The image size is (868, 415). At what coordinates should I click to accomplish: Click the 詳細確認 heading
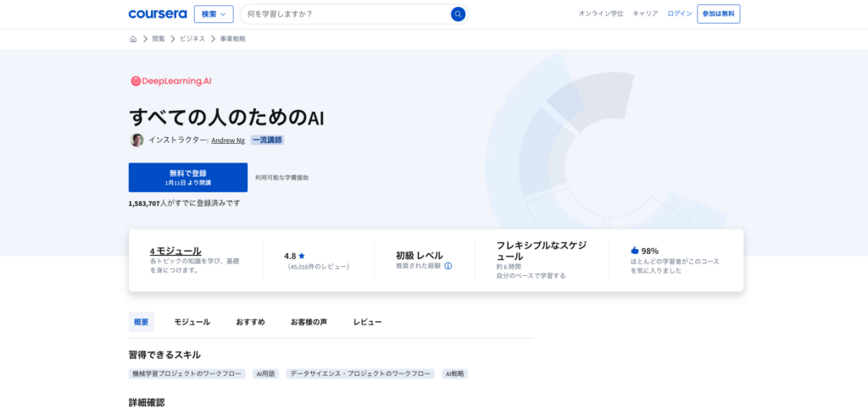pyautogui.click(x=147, y=402)
